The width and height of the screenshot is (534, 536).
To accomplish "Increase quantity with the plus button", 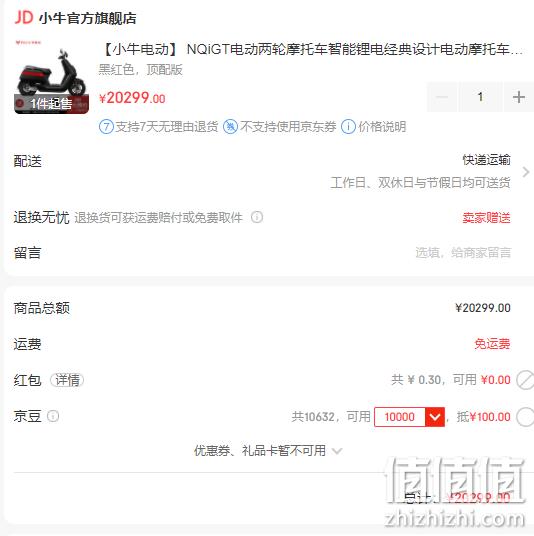I will click(x=519, y=97).
